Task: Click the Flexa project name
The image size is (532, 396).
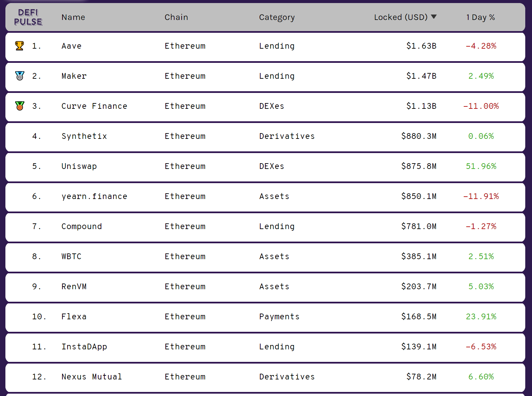Action: [74, 317]
